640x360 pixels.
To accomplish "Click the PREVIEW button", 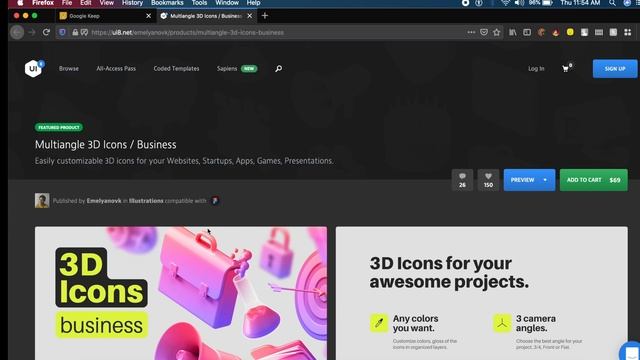I will (x=529, y=180).
